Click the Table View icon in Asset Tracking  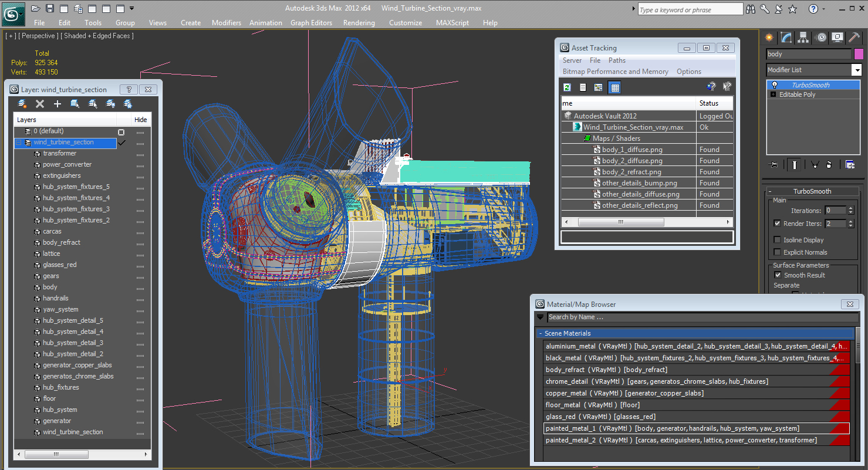tap(614, 87)
